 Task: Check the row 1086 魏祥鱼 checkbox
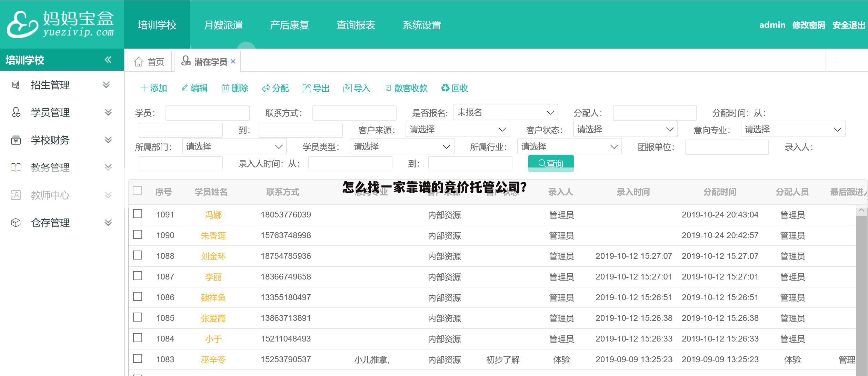(x=138, y=297)
